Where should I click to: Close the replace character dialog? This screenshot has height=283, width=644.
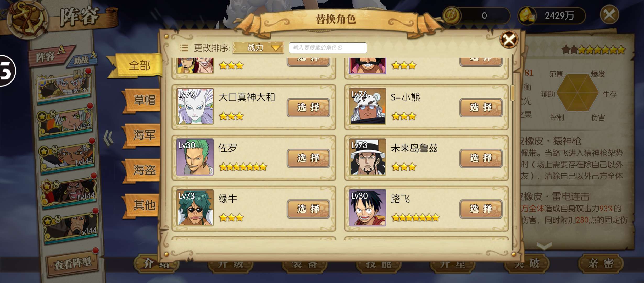[509, 40]
